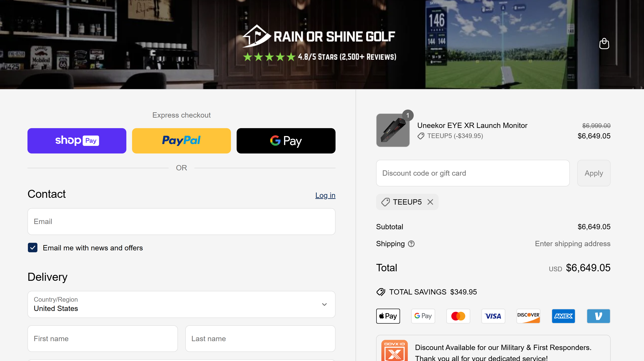Pay with Shop Pay button

(77, 141)
